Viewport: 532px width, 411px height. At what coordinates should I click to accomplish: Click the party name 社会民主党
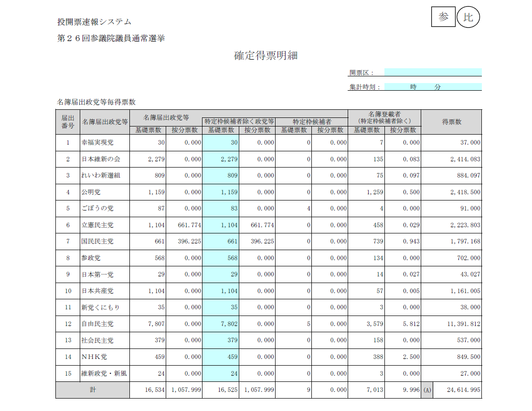coord(97,340)
